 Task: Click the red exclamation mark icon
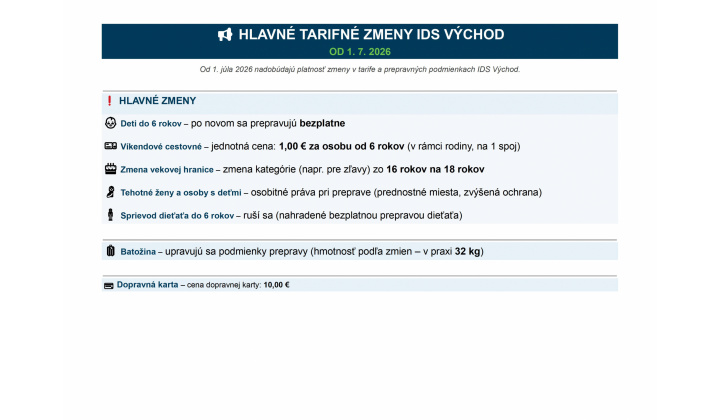(109, 101)
